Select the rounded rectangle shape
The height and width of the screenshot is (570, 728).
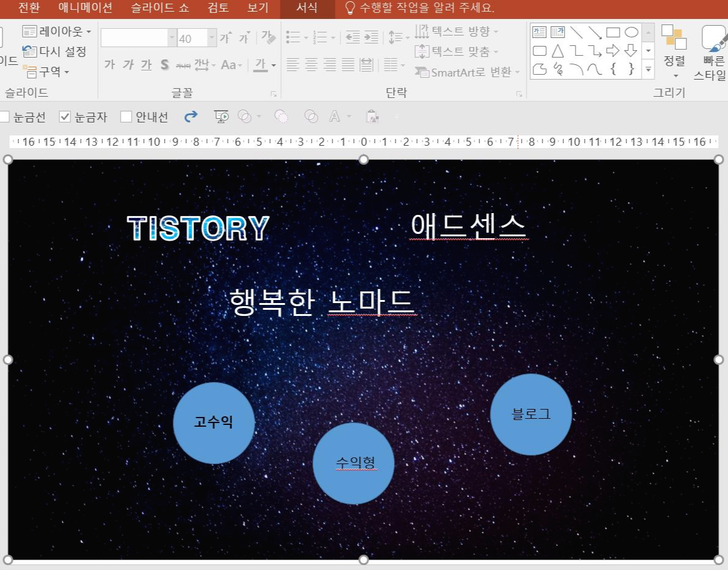pos(539,51)
